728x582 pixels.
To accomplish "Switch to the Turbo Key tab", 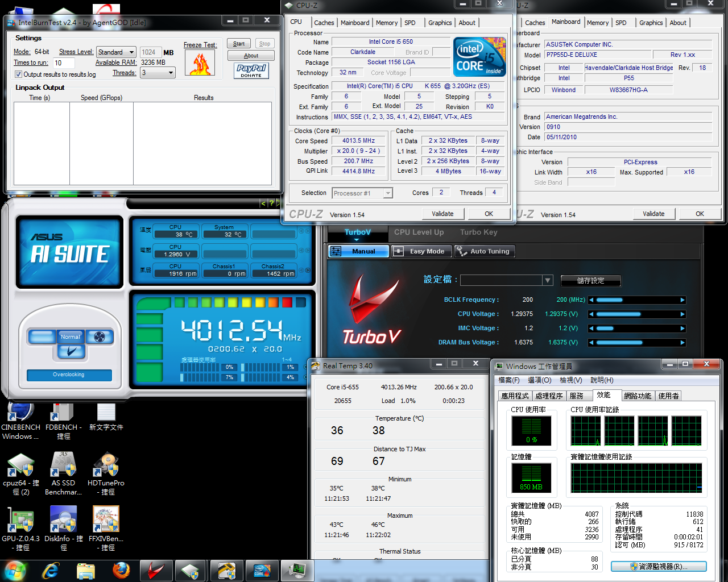I will click(x=479, y=232).
